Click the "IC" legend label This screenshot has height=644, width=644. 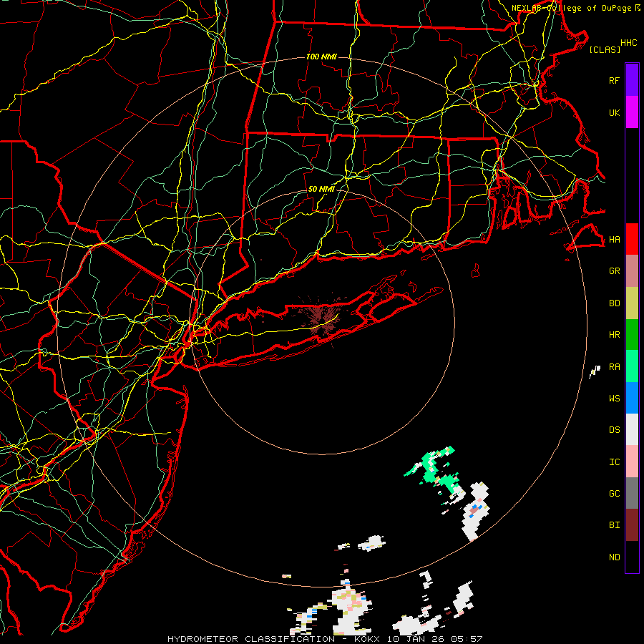tap(614, 462)
